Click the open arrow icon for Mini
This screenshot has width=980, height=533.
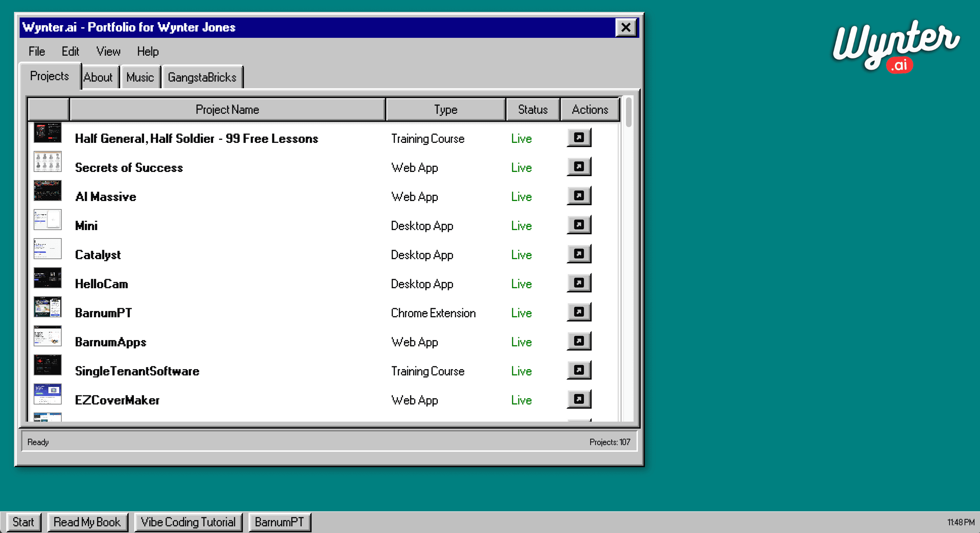click(x=579, y=225)
